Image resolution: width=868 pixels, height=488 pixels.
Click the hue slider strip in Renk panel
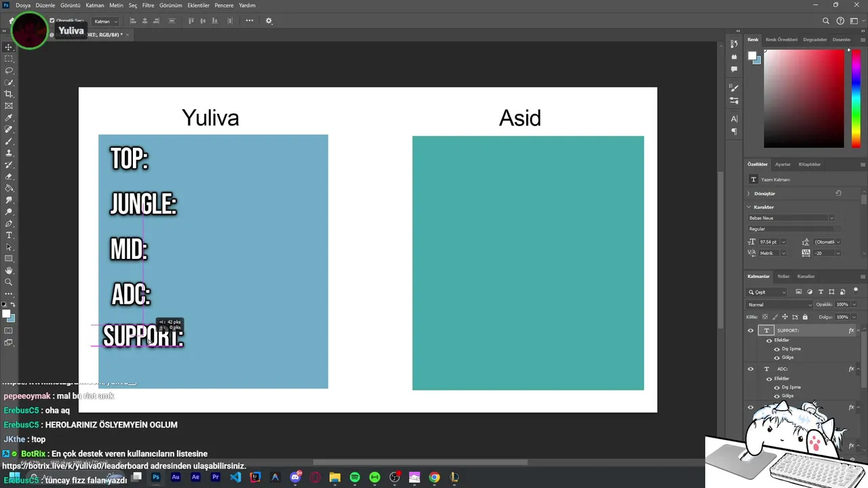[856, 98]
